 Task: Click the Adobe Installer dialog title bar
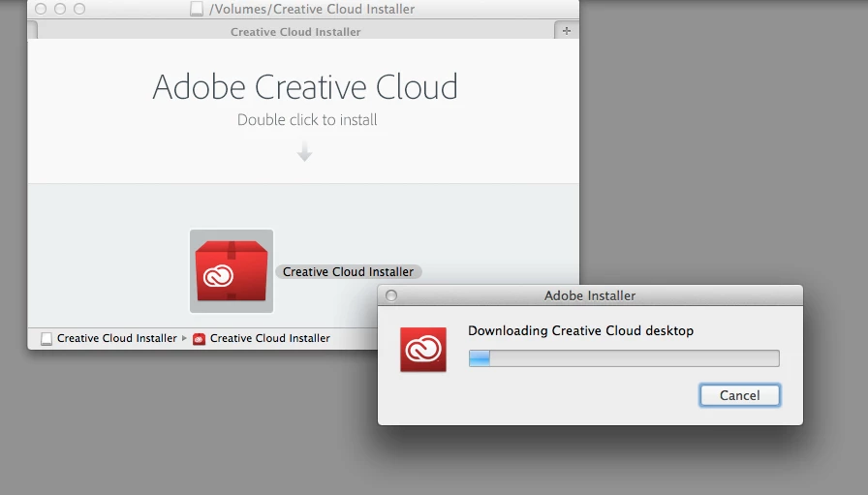click(x=590, y=295)
